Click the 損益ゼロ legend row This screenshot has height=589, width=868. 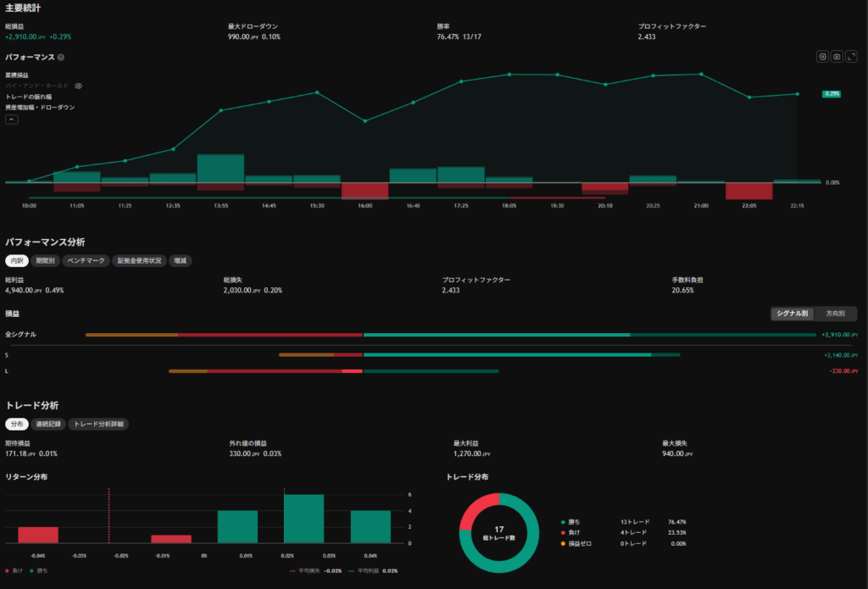coord(623,543)
